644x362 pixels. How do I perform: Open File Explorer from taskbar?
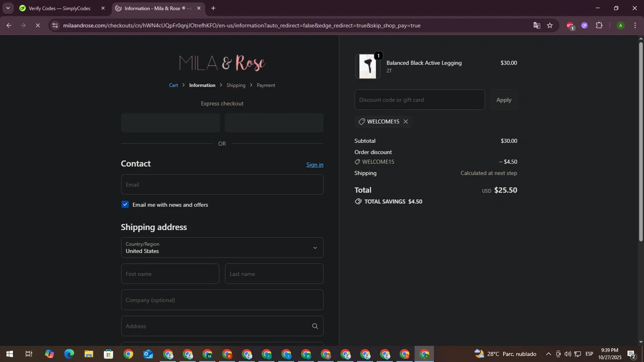pyautogui.click(x=89, y=354)
